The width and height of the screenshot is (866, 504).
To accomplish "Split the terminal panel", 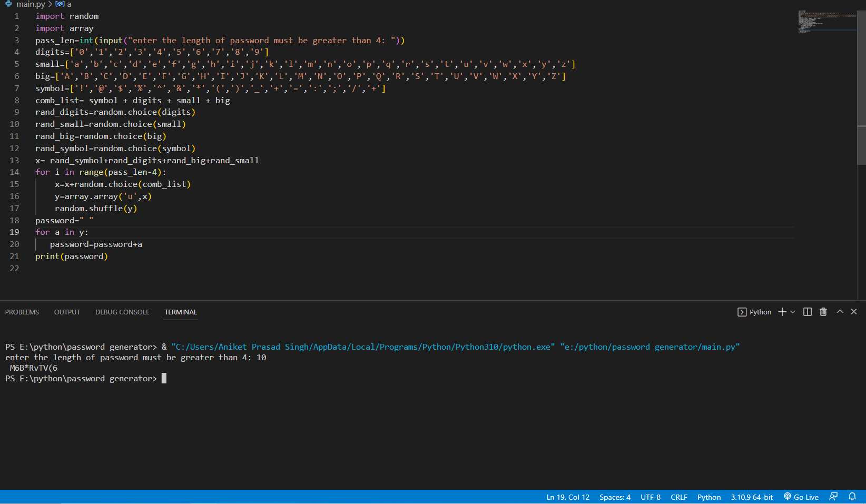I will tap(808, 312).
